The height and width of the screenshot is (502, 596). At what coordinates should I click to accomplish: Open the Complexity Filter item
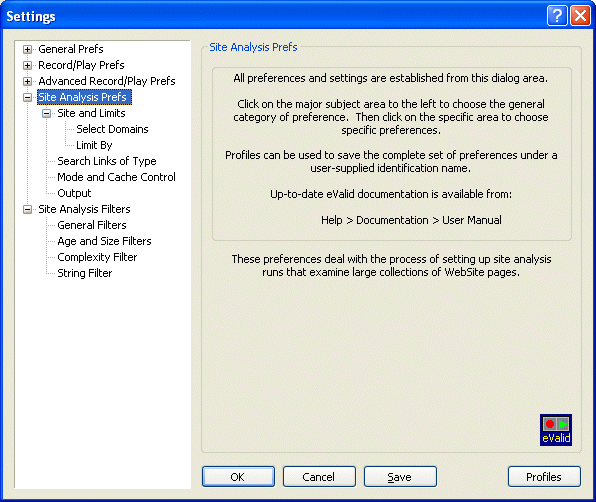pos(97,257)
